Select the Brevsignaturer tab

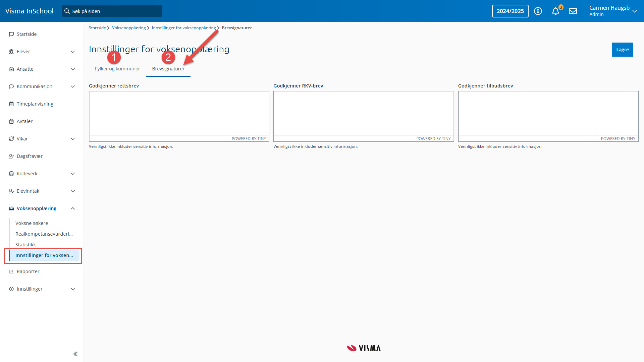coord(168,69)
